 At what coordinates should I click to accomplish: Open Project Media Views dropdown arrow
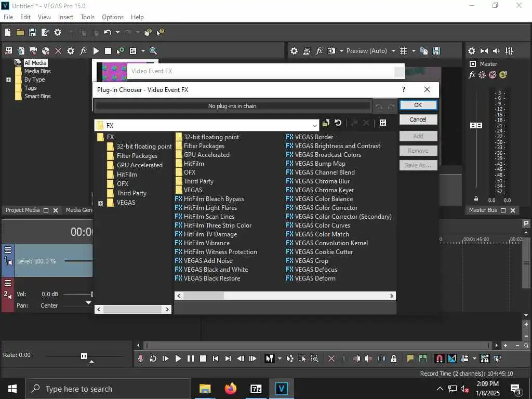coord(143,51)
